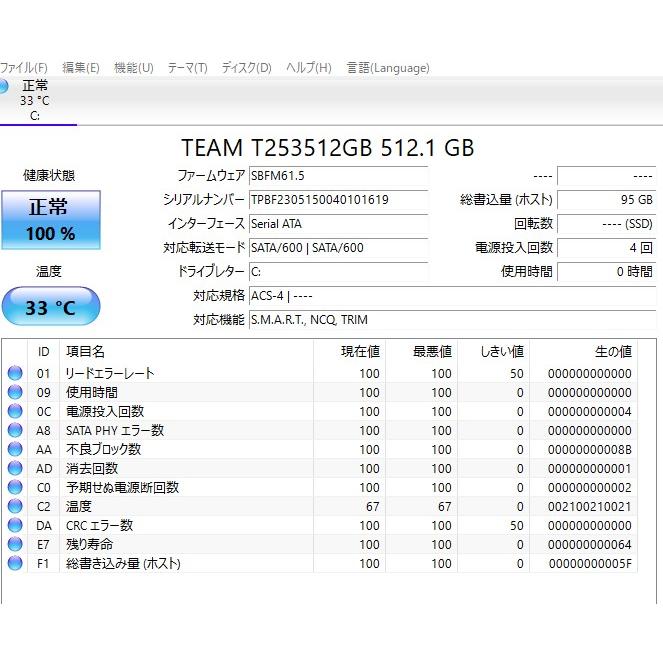Click the 項目名 column header
The image size is (663, 663).
(x=186, y=351)
